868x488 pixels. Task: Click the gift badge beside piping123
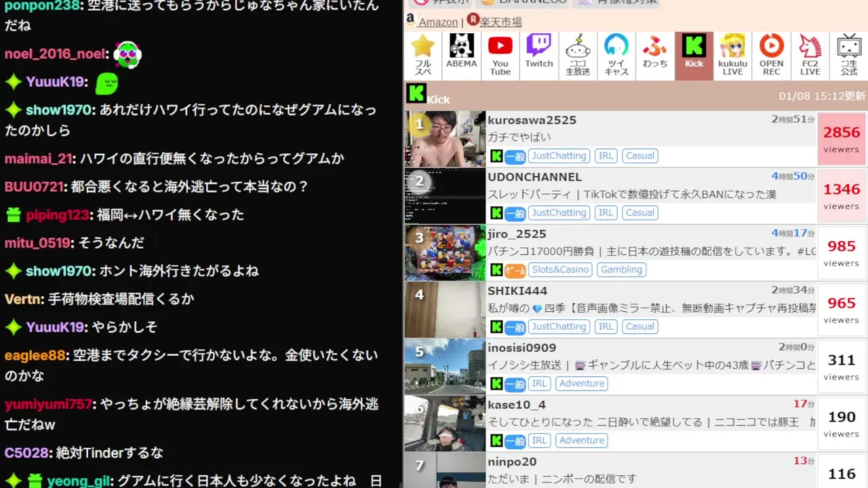point(14,215)
